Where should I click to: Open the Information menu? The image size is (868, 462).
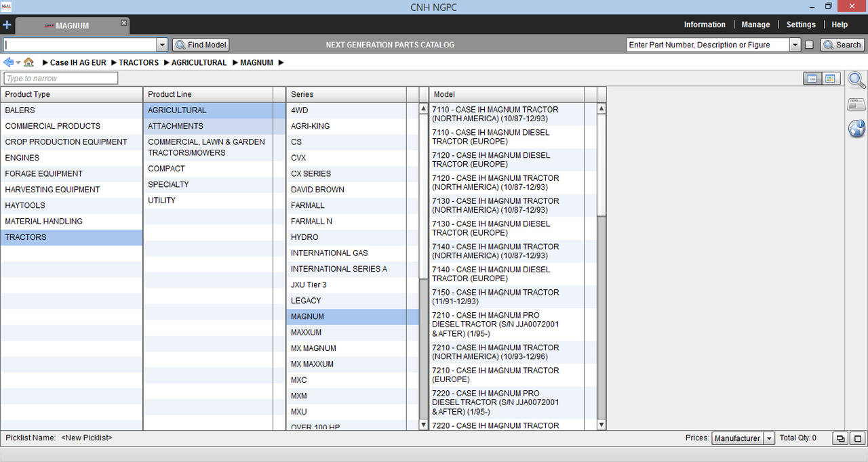point(705,24)
